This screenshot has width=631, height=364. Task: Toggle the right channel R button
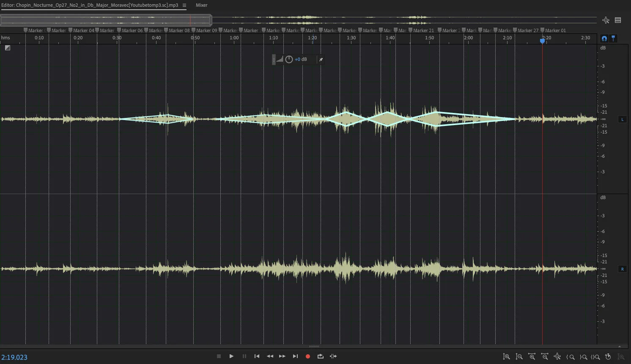(x=622, y=269)
